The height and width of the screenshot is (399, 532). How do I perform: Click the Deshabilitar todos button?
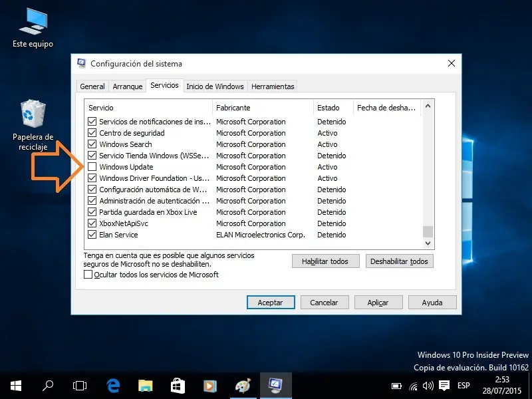tap(400, 261)
